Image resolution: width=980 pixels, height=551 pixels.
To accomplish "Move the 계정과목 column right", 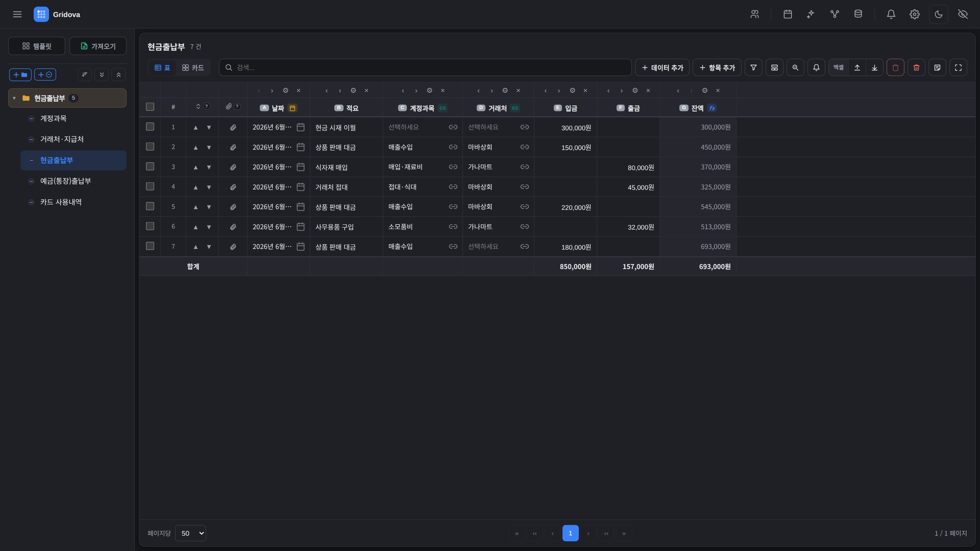I will (x=416, y=90).
